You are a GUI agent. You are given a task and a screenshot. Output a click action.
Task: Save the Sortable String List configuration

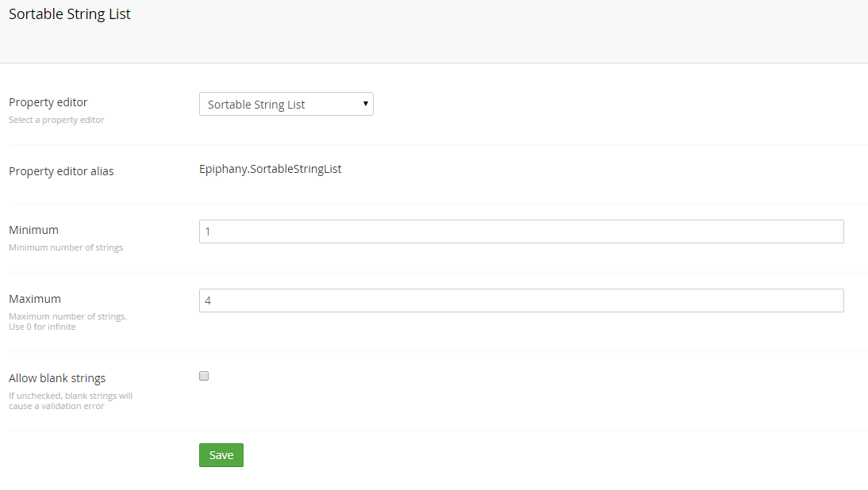[x=221, y=455]
